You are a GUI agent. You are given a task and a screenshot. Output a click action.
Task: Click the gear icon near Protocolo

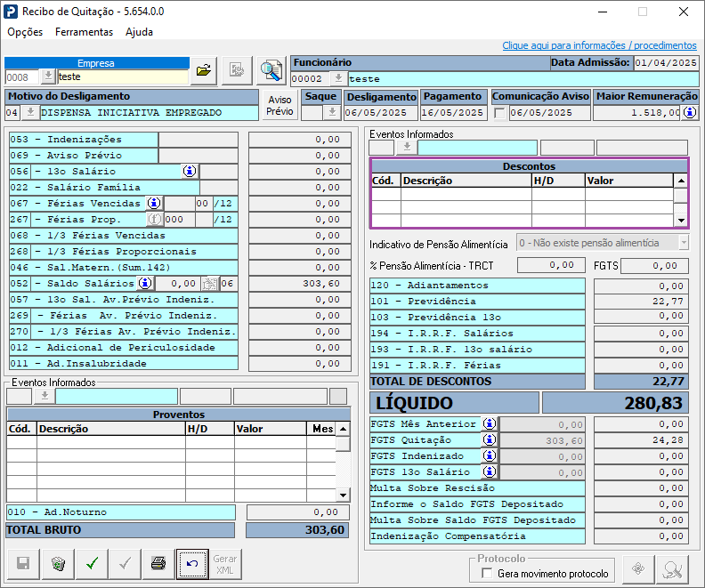[x=638, y=568]
